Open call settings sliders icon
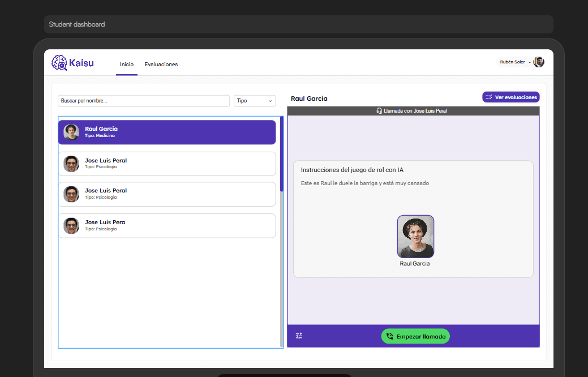The image size is (588, 377). 299,336
